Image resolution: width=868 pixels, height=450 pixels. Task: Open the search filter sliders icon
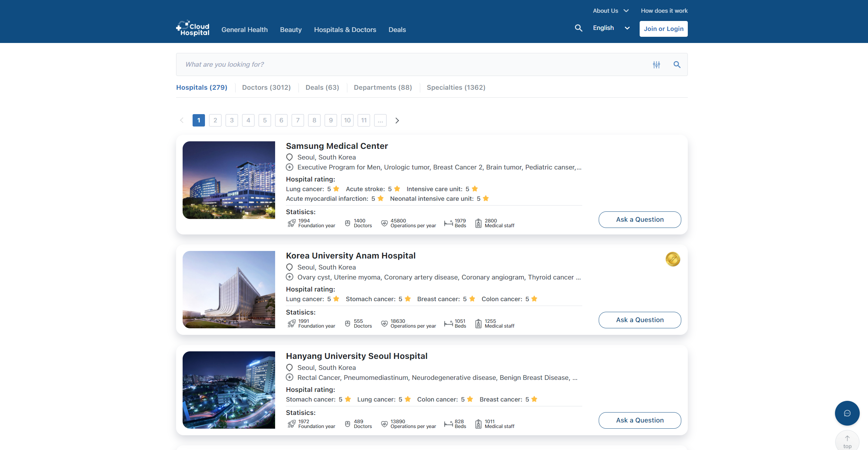coord(656,65)
